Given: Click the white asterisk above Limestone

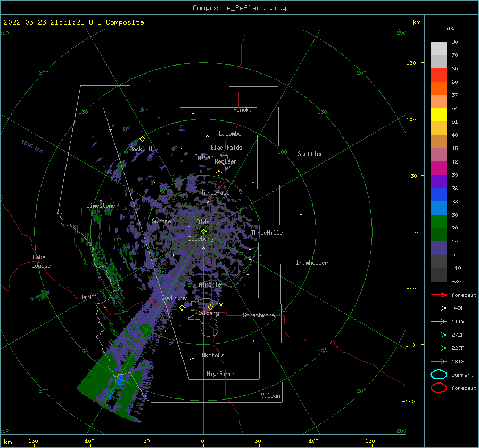Looking at the screenshot, I should coord(101,201).
